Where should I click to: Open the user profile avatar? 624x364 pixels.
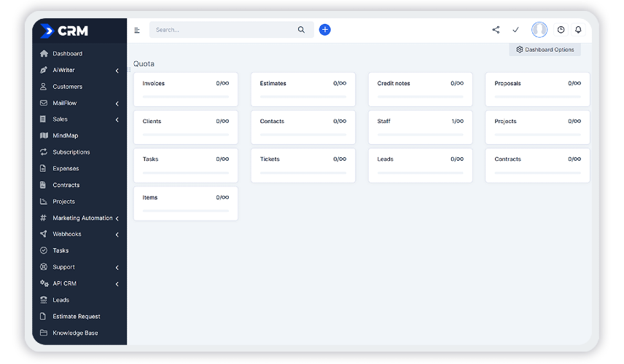click(x=539, y=30)
